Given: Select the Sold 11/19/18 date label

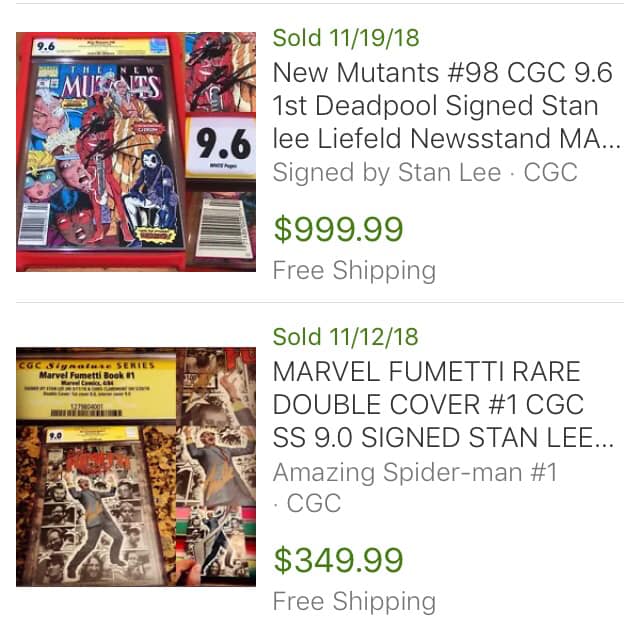Looking at the screenshot, I should (346, 39).
